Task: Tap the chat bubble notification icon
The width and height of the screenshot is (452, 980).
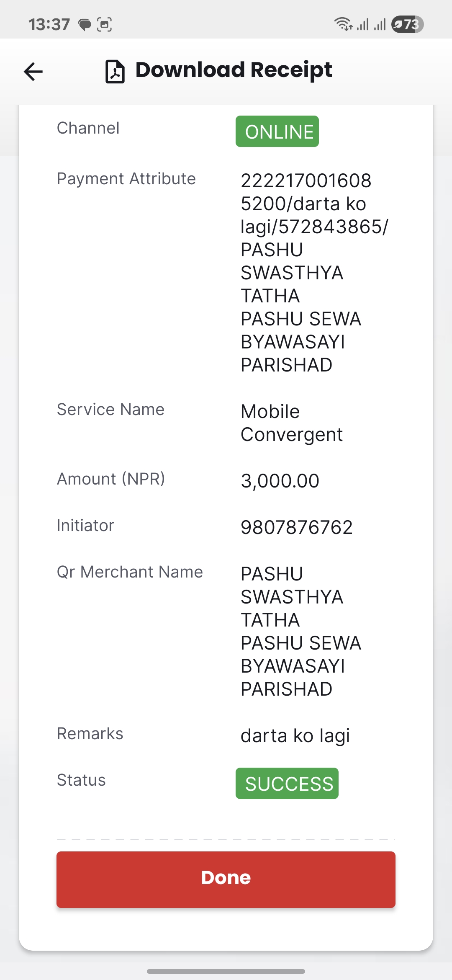Action: (85, 25)
